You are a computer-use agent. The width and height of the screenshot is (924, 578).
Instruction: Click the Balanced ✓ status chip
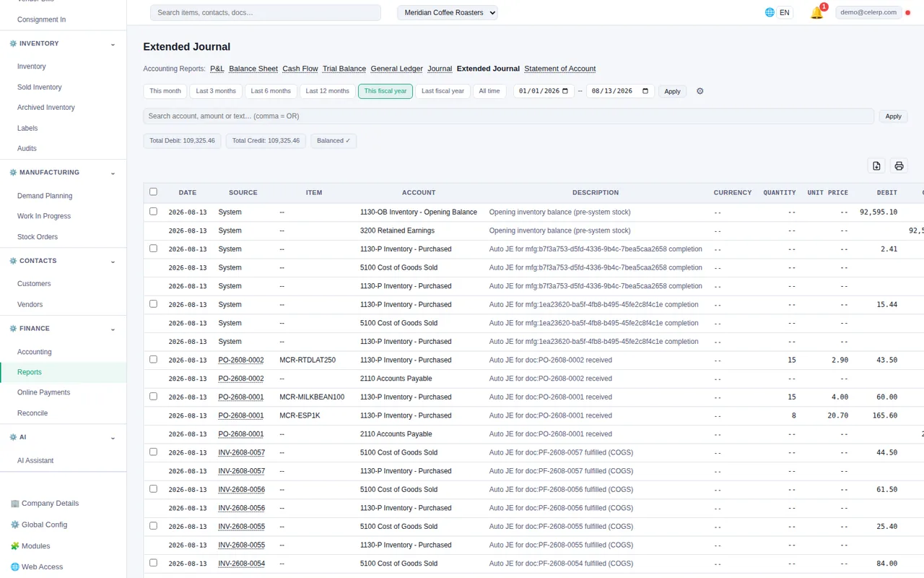coord(334,141)
